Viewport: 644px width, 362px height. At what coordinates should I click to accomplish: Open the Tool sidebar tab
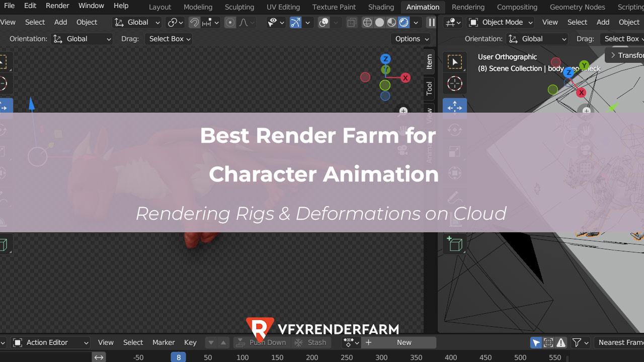[x=429, y=88]
